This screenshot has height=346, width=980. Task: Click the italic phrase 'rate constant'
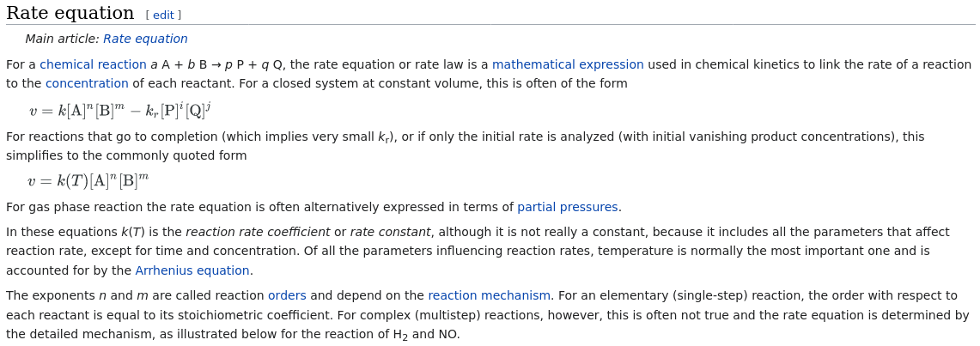click(390, 232)
